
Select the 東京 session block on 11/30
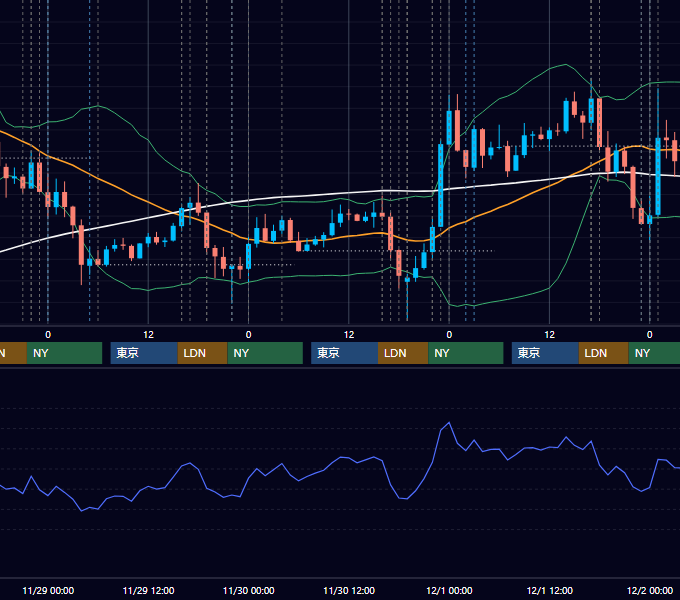tap(344, 353)
